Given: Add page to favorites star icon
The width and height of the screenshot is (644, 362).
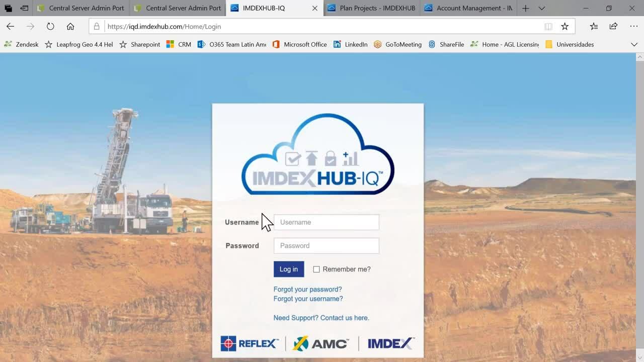Looking at the screenshot, I should [565, 26].
